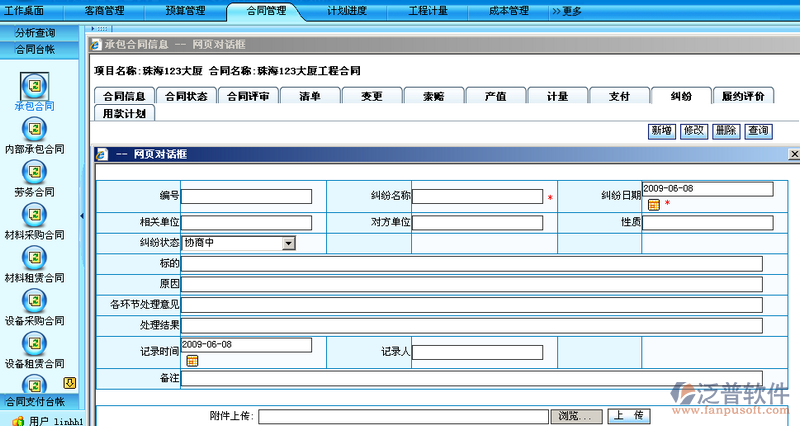Click the 纠纷名称 input field
The image size is (800, 426).
[x=477, y=197]
